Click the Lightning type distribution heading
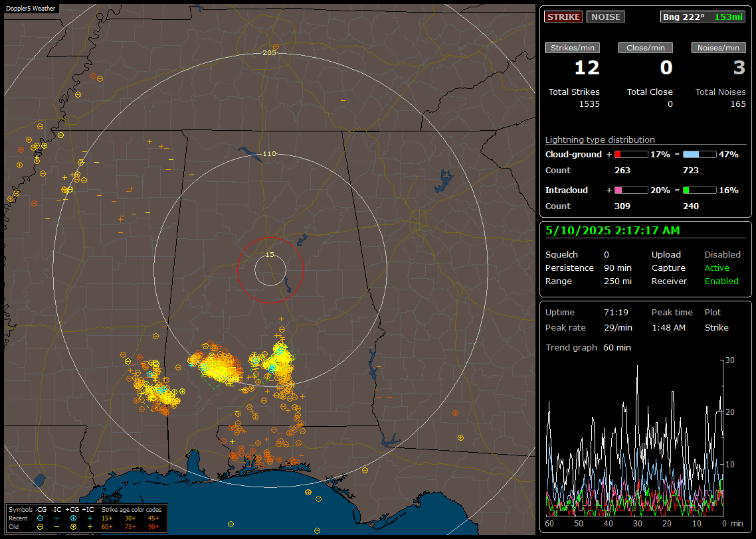This screenshot has width=756, height=539. [x=600, y=139]
